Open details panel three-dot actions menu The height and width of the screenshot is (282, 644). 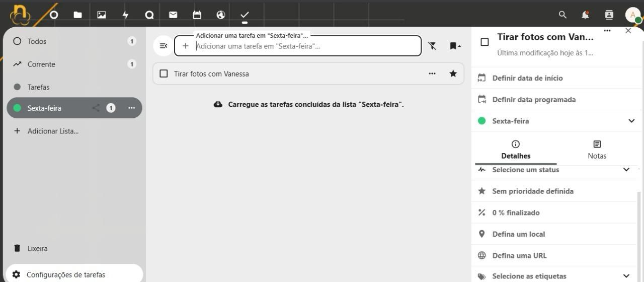pos(607,31)
